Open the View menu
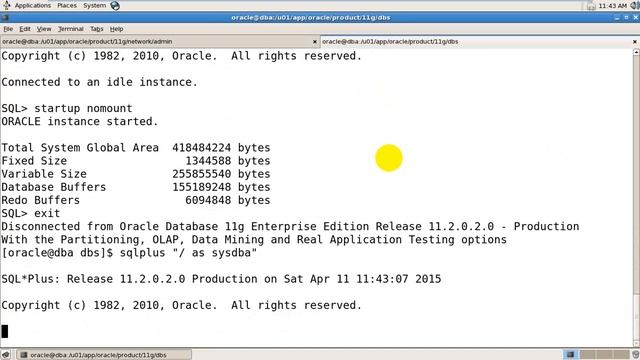The image size is (640, 360). [x=44, y=29]
